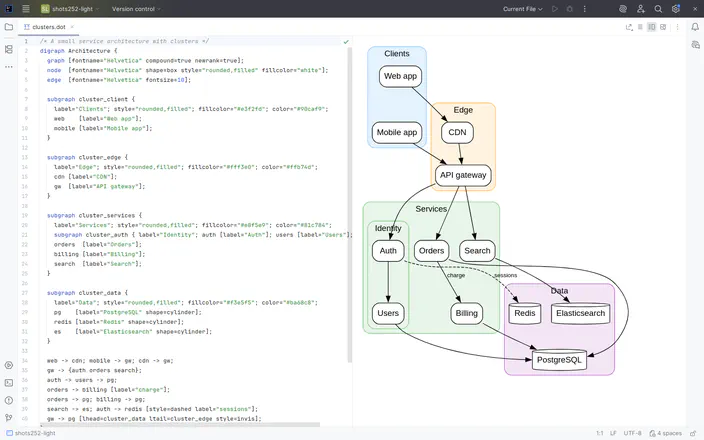Viewport: 704px width, 440px height.
Task: Click the IDE logo in the title bar
Action: pyautogui.click(x=9, y=9)
